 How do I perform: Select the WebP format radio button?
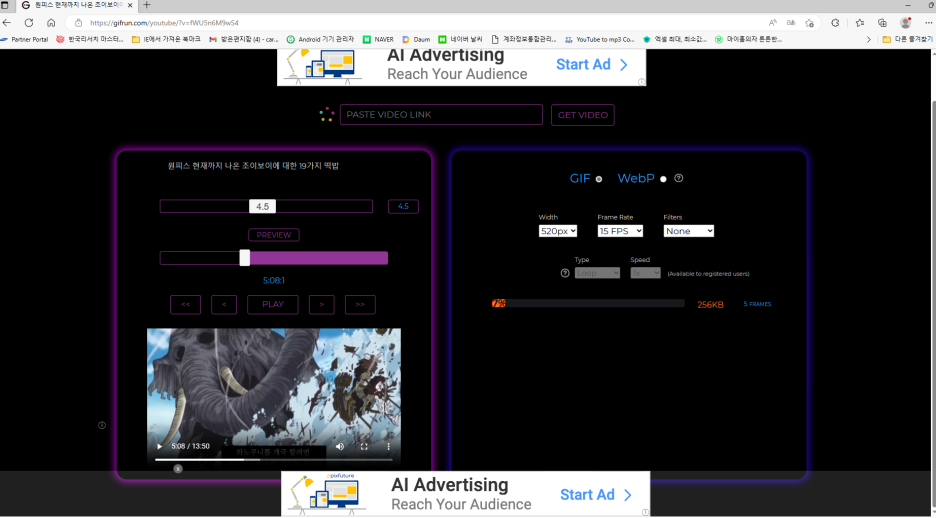tap(663, 179)
